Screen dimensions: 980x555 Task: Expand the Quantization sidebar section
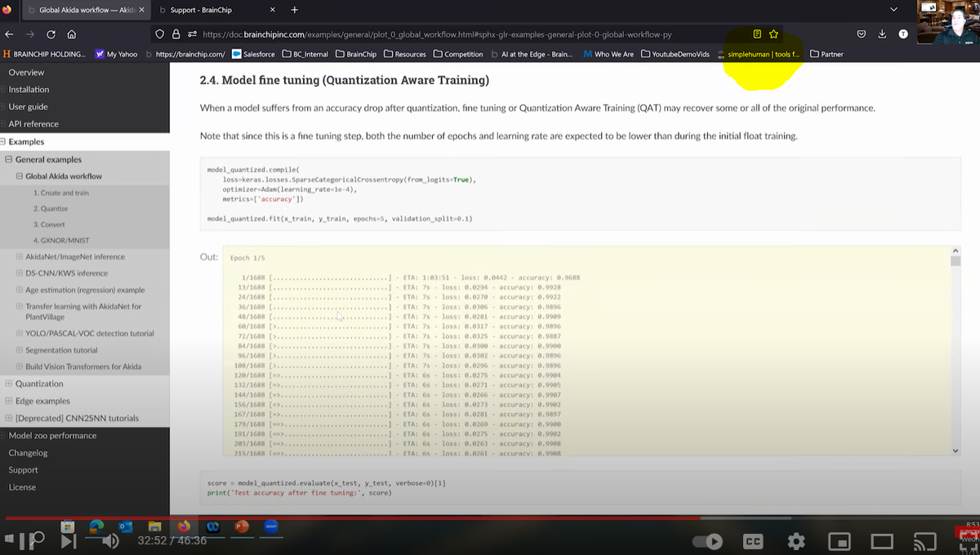[8, 384]
